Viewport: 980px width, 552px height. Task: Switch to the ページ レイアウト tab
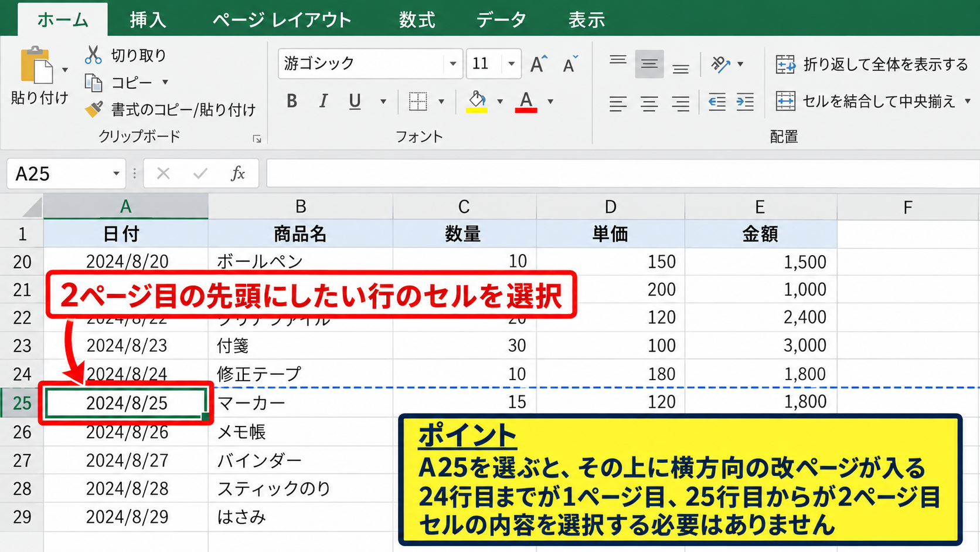[x=282, y=20]
